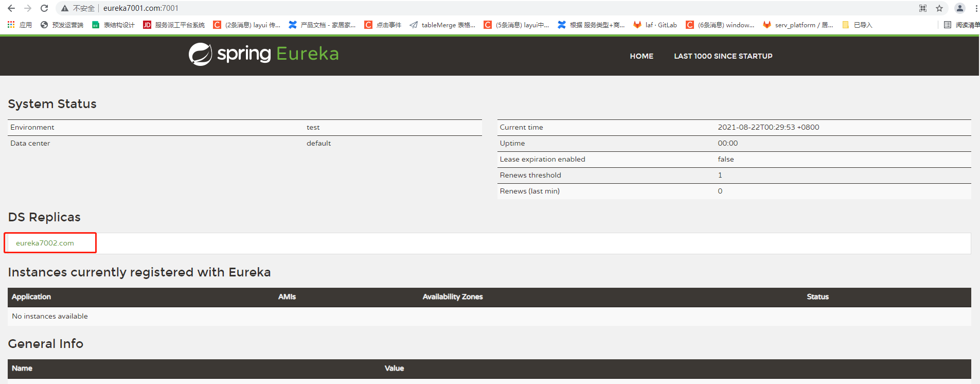Open the (2条消息) layui bookmark
This screenshot has height=384, width=980.
(247, 25)
